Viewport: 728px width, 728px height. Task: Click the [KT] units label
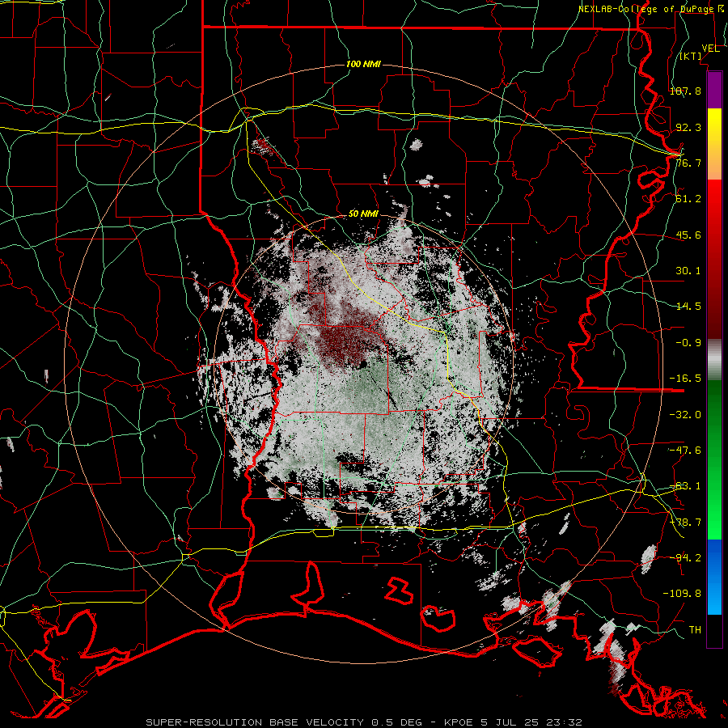pos(691,57)
